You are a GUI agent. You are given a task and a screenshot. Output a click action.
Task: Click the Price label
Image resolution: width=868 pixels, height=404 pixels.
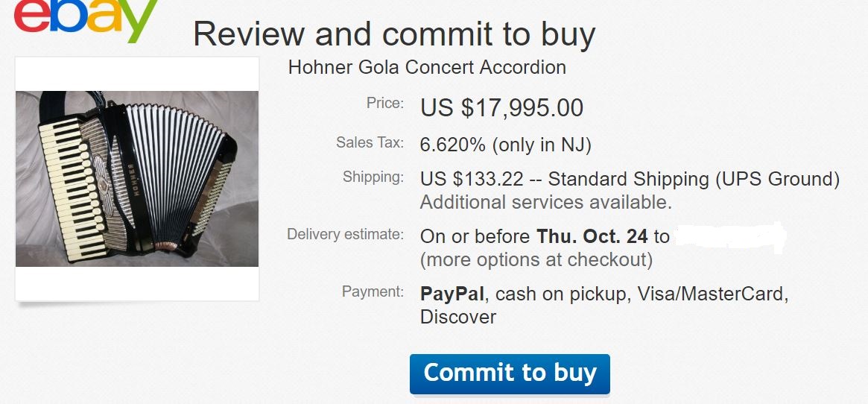click(385, 103)
